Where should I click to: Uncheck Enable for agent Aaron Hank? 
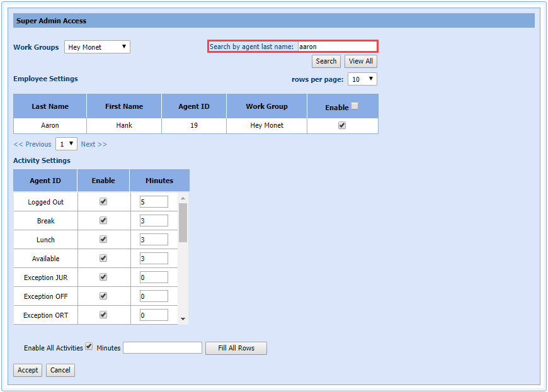coord(342,125)
